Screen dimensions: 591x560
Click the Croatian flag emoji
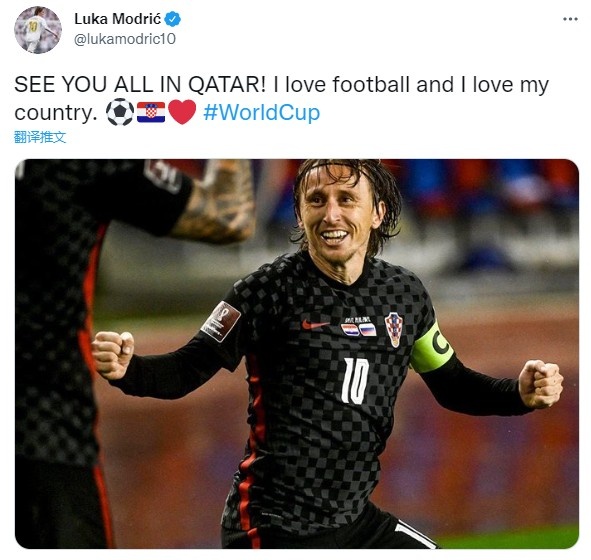(x=151, y=112)
